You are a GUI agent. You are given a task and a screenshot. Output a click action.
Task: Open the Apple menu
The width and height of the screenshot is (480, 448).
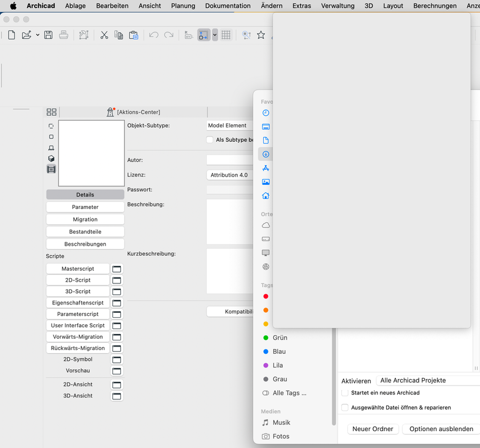coord(13,6)
